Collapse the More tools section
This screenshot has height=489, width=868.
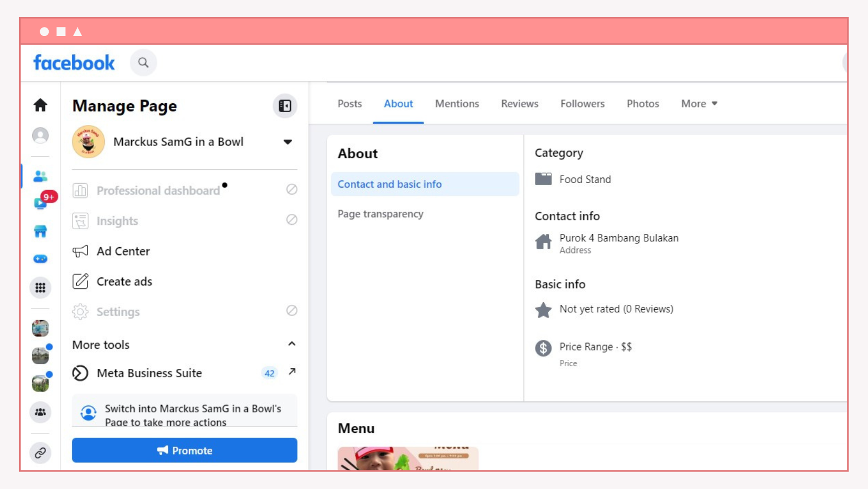tap(292, 344)
